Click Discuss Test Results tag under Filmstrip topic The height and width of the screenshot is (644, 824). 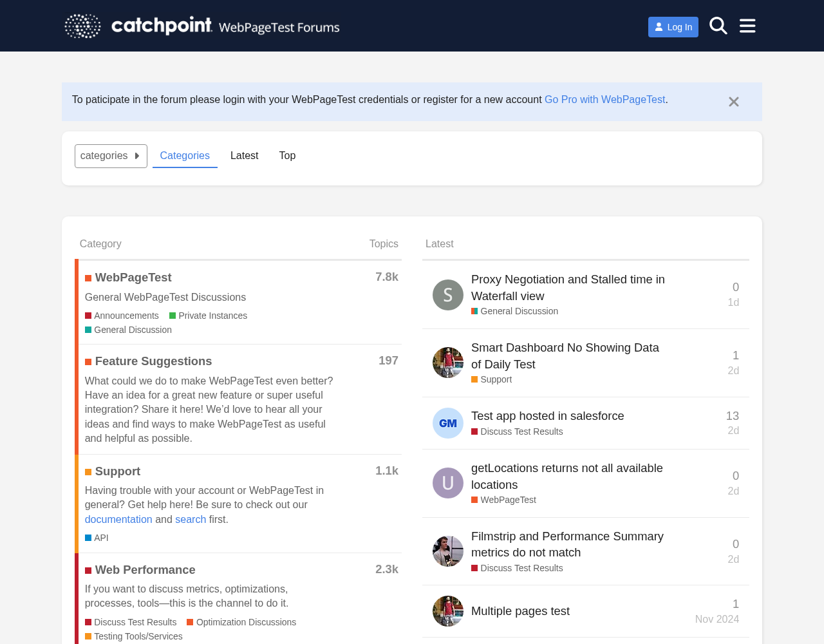tap(517, 568)
